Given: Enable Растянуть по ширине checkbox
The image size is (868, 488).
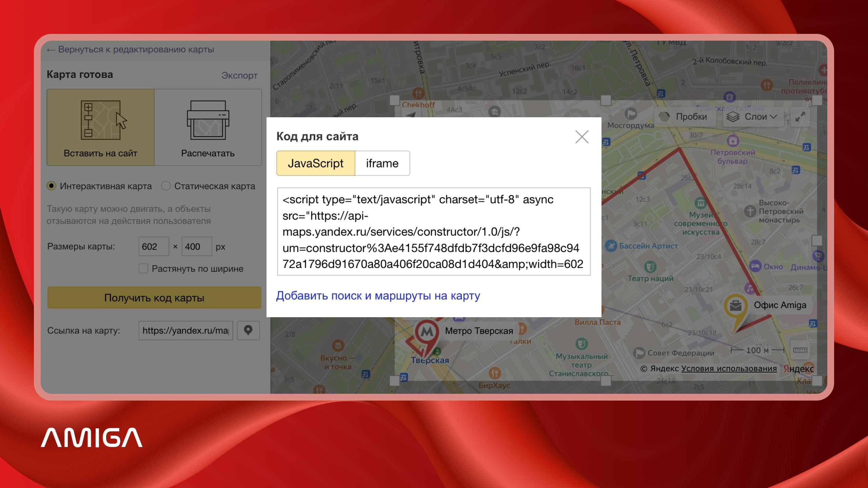Looking at the screenshot, I should (x=143, y=269).
